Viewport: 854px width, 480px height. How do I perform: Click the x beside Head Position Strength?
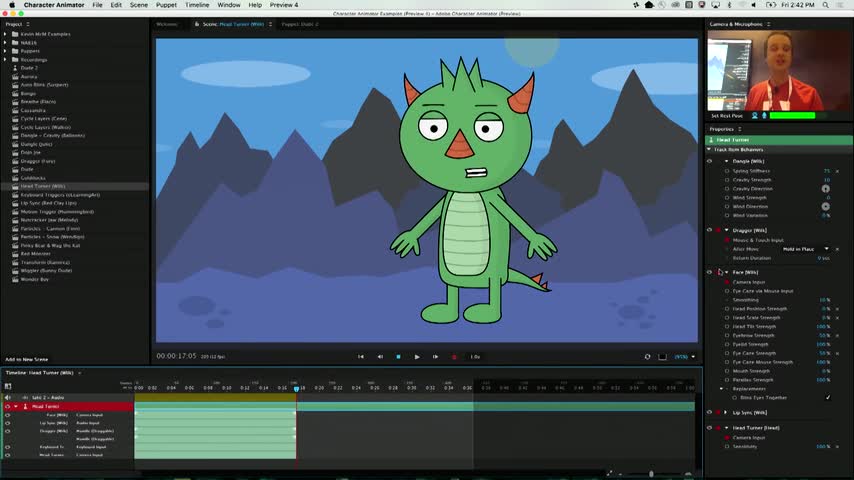[x=838, y=309]
